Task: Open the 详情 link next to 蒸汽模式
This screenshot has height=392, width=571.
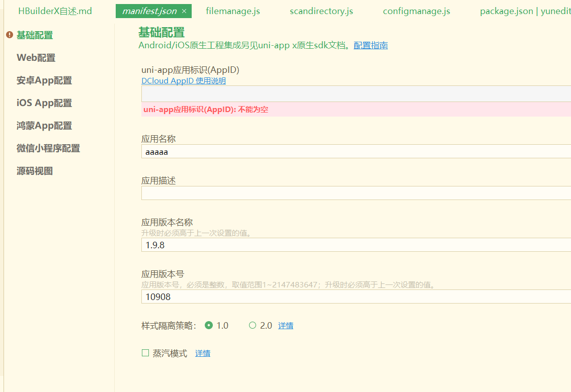Action: pos(202,353)
